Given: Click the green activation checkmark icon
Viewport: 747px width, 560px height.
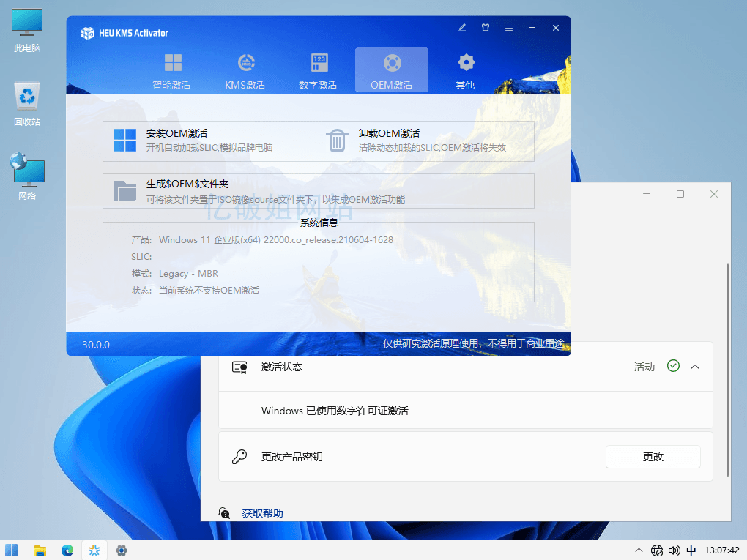Looking at the screenshot, I should coord(673,366).
